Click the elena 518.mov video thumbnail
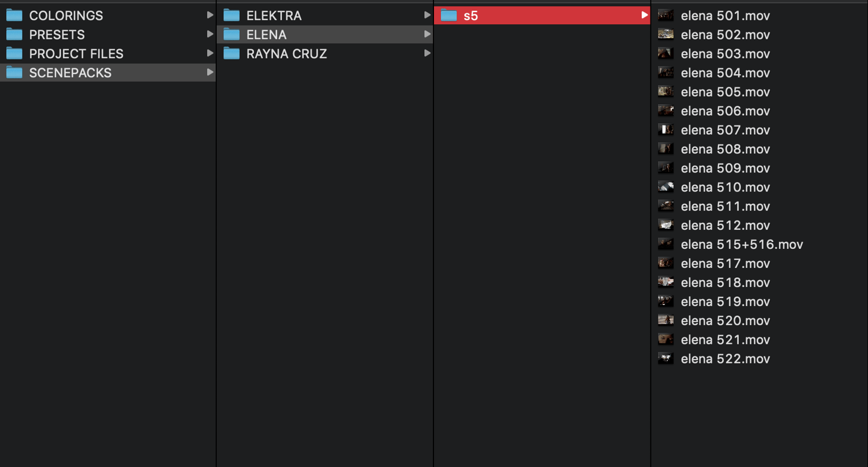868x467 pixels. coord(665,282)
